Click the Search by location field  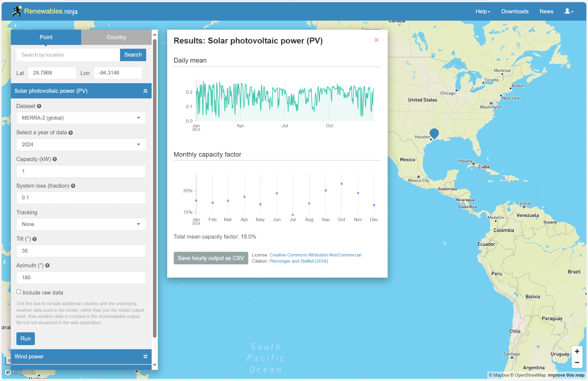click(68, 55)
